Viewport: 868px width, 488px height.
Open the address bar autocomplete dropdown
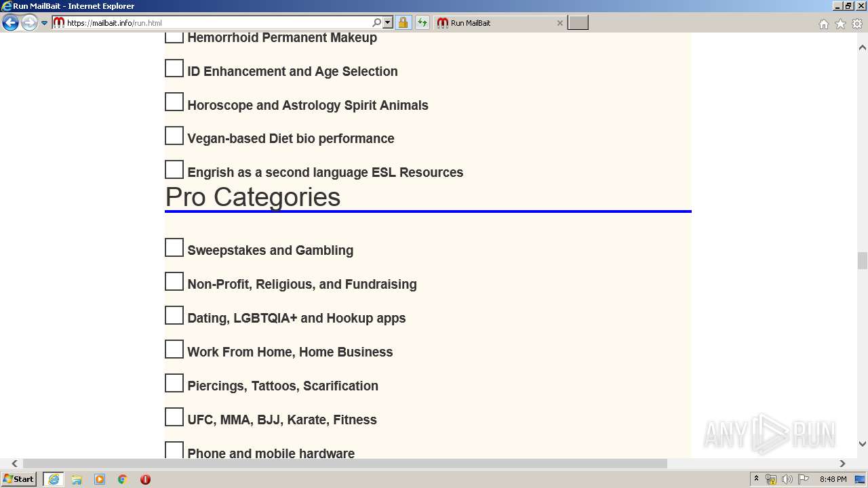tap(388, 22)
